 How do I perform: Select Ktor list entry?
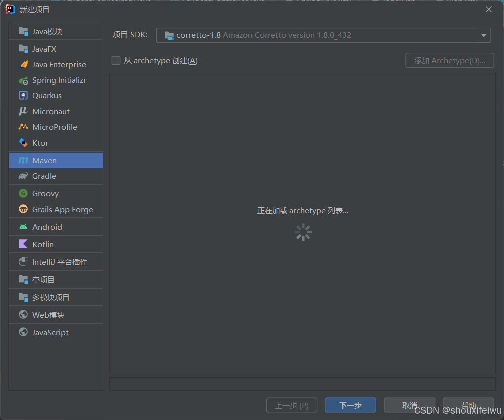coord(56,143)
